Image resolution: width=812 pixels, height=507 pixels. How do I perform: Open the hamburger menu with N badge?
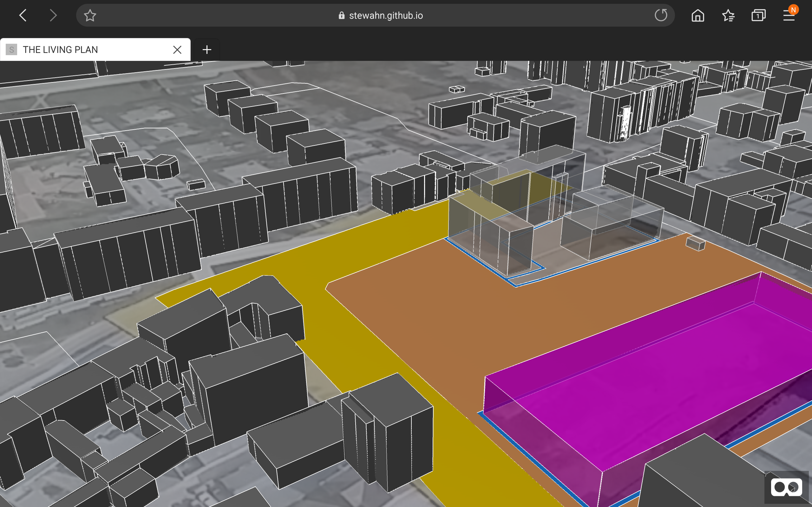pos(789,16)
